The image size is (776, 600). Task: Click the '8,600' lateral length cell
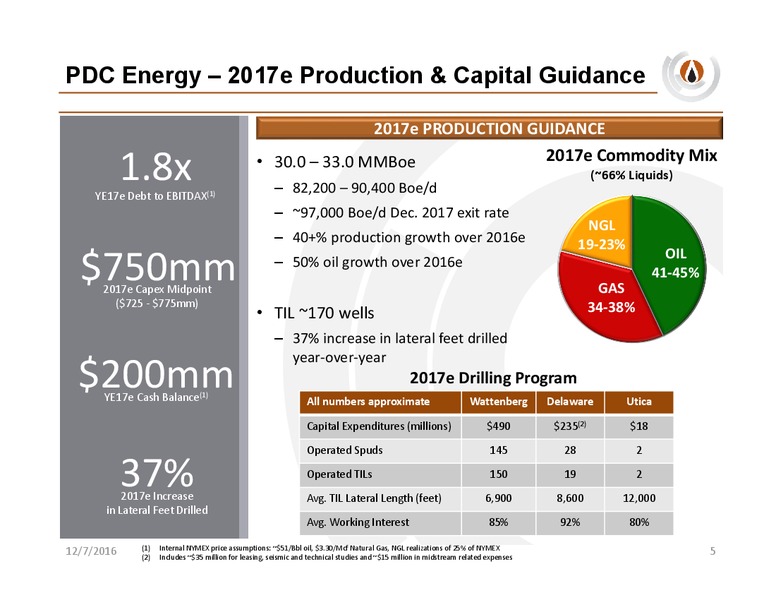[570, 498]
